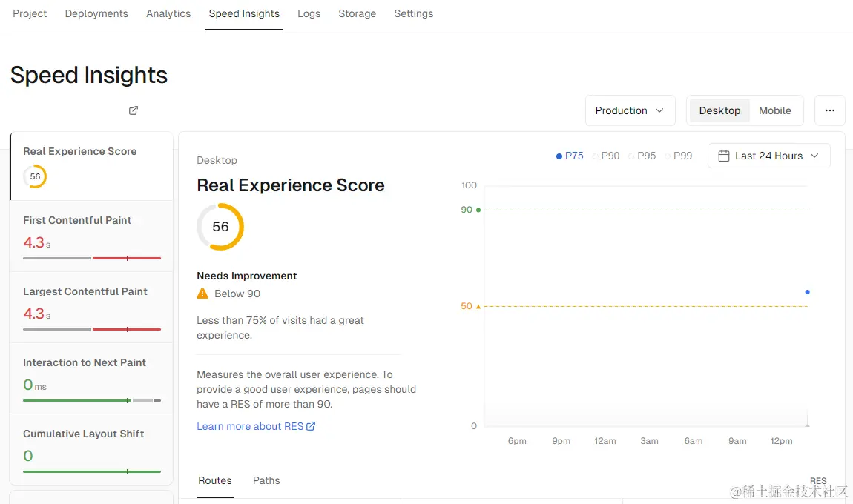
Task: Click the RES column header text
Action: click(818, 480)
